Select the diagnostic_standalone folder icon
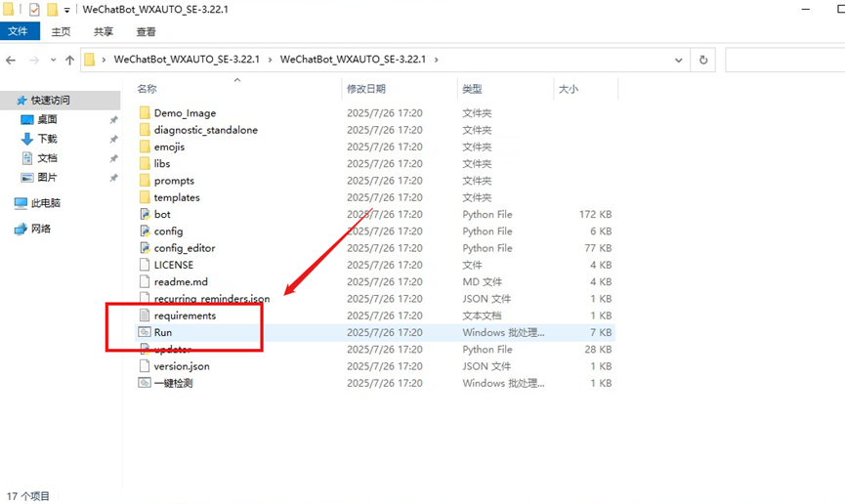This screenshot has height=504, width=845. tap(145, 129)
